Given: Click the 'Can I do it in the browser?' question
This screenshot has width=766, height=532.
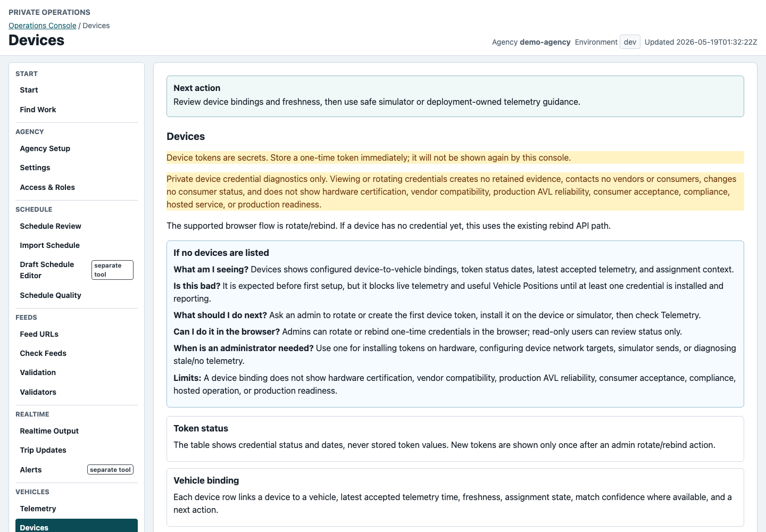Looking at the screenshot, I should (227, 331).
